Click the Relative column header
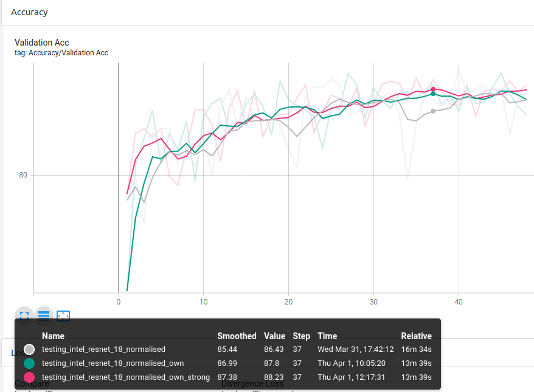 416,336
